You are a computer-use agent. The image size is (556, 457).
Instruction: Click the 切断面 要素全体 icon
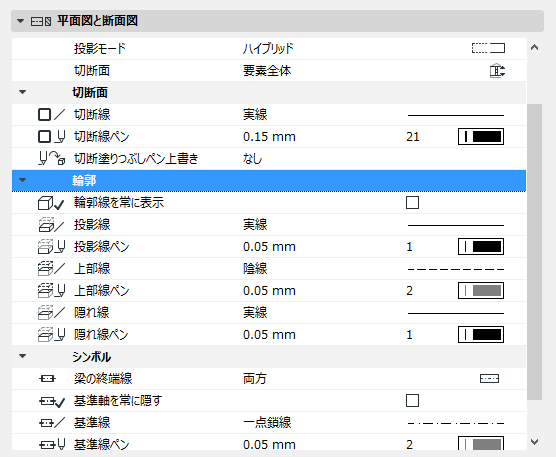[497, 71]
